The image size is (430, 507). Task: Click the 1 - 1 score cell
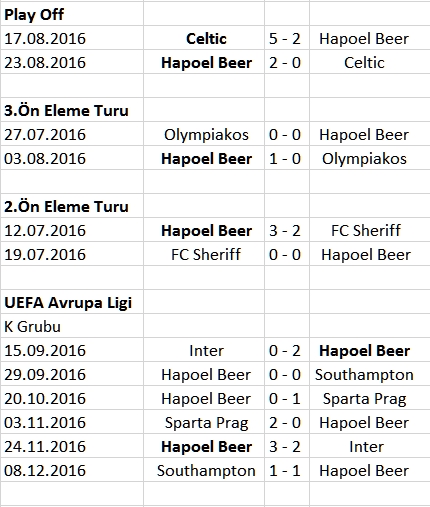[x=287, y=470]
